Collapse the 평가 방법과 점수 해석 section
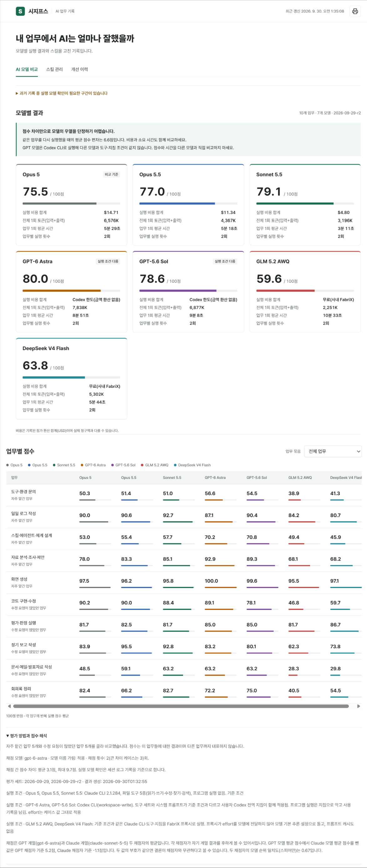This screenshot has height=868, width=367. pyautogui.click(x=27, y=736)
